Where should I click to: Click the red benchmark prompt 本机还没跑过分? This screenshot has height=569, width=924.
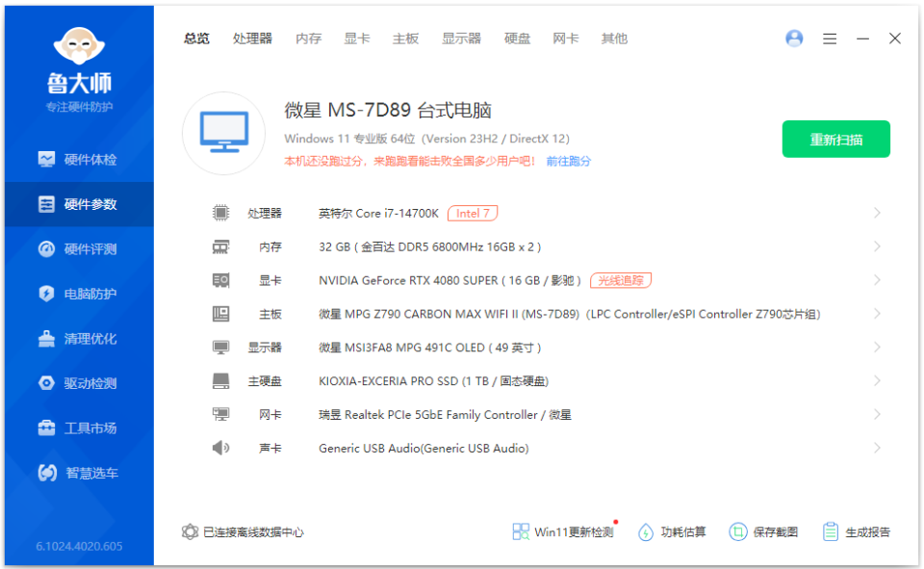click(410, 161)
